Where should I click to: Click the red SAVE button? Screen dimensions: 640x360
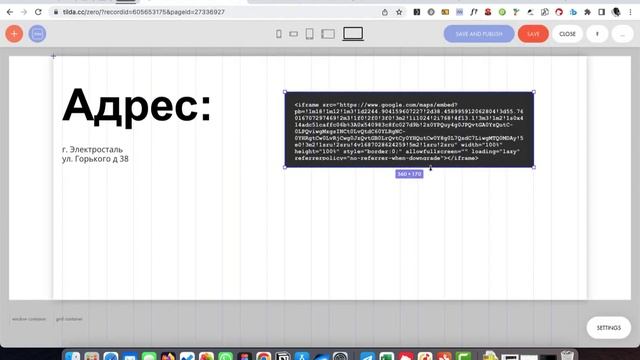pos(533,34)
